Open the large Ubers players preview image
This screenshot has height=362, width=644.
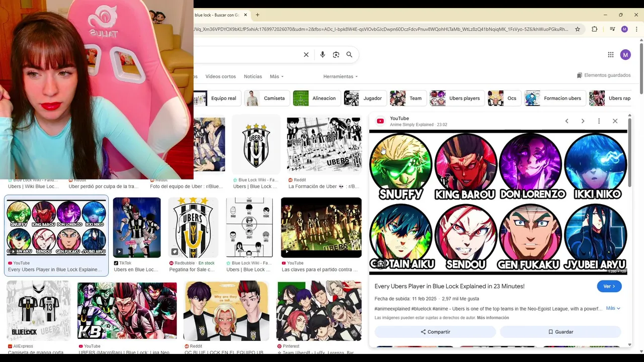click(x=498, y=202)
